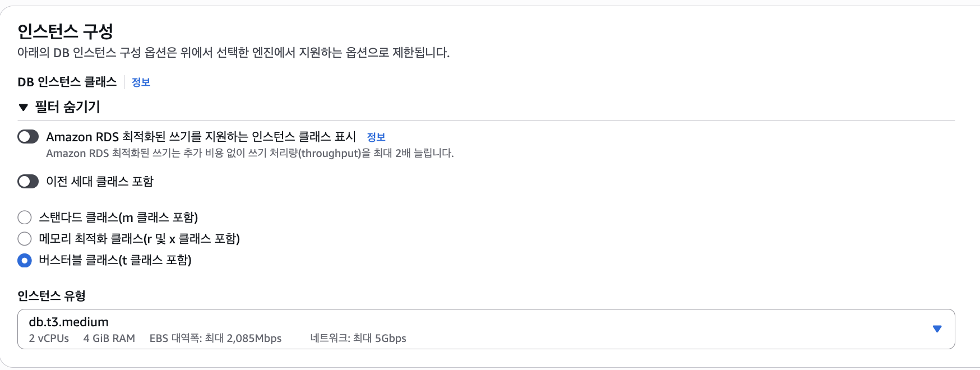Open the 정보 link beside DB 인스턴스 클래스
This screenshot has width=980, height=370.
coord(141,82)
